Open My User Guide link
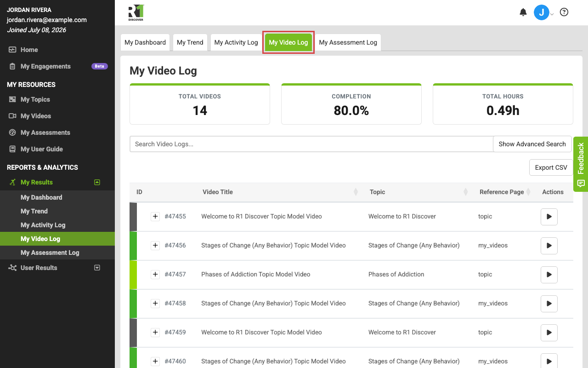The image size is (588, 368). click(x=42, y=149)
